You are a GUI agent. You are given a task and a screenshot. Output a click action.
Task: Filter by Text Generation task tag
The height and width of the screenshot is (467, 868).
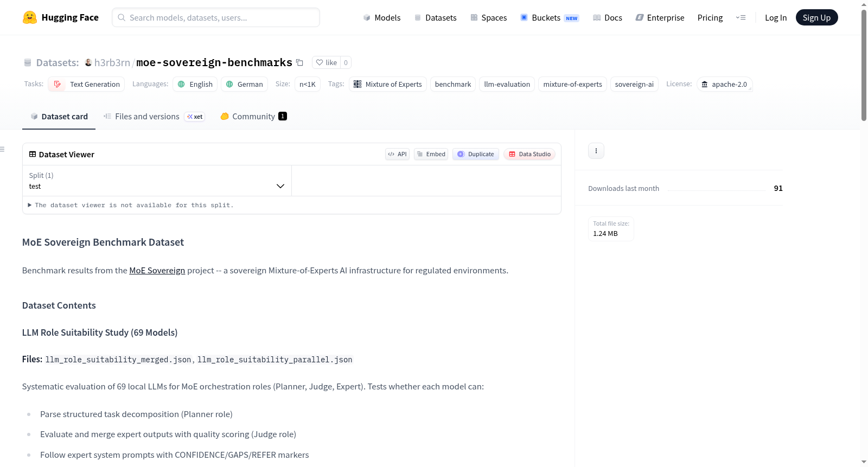click(x=86, y=84)
